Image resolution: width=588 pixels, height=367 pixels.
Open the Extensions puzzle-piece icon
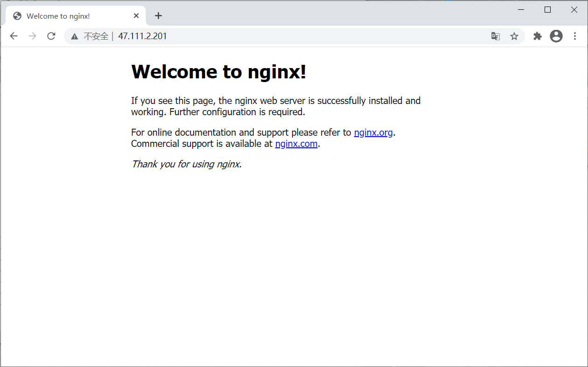538,36
